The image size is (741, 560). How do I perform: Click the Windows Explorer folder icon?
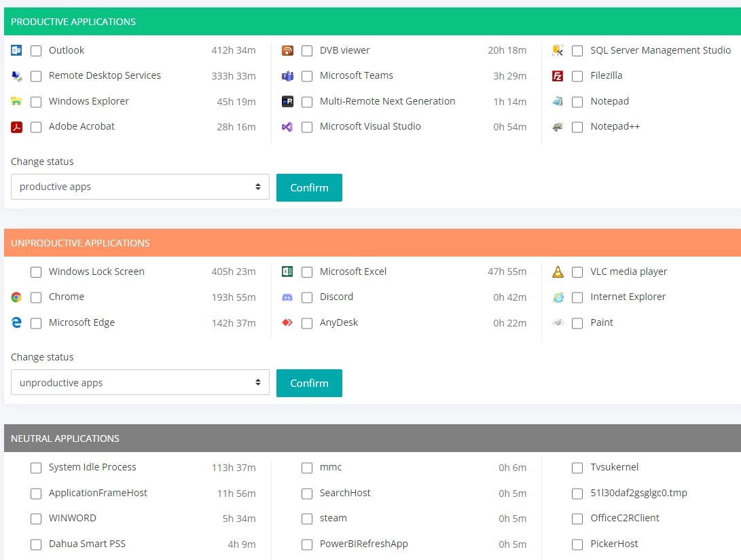click(x=16, y=101)
